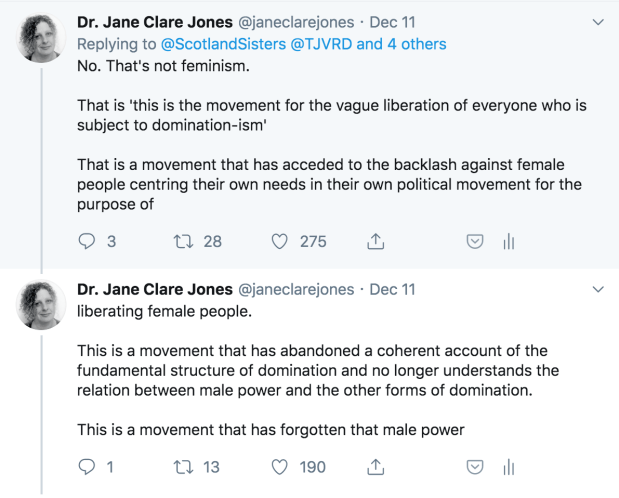The image size is (619, 498).
Task: Like the first tweet with 275 likes
Action: (x=280, y=241)
